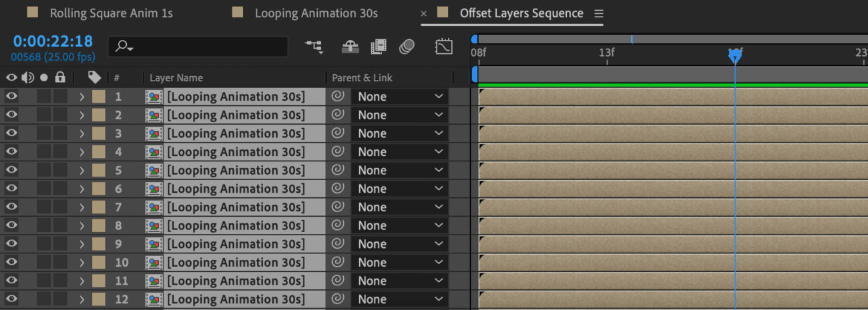Open the Graph Editor
The image size is (868, 310).
pyautogui.click(x=443, y=47)
